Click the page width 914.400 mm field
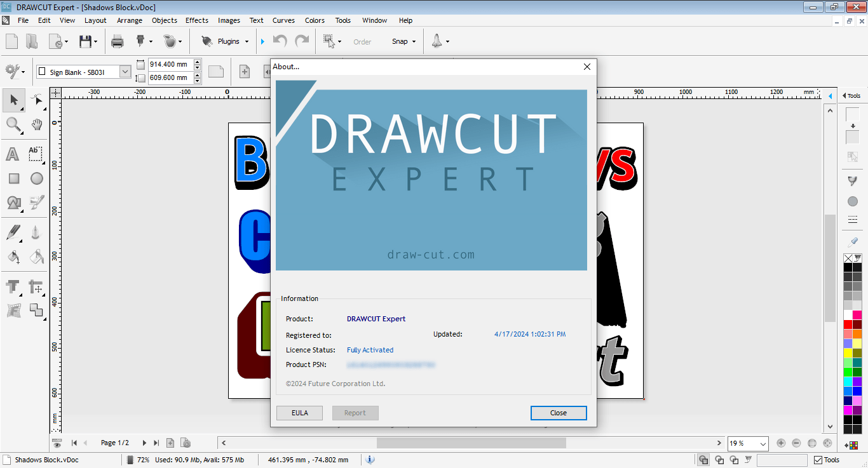The height and width of the screenshot is (468, 868). pos(170,64)
